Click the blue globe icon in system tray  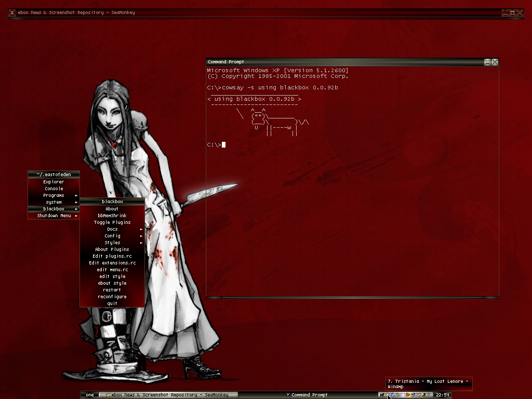pos(393,395)
